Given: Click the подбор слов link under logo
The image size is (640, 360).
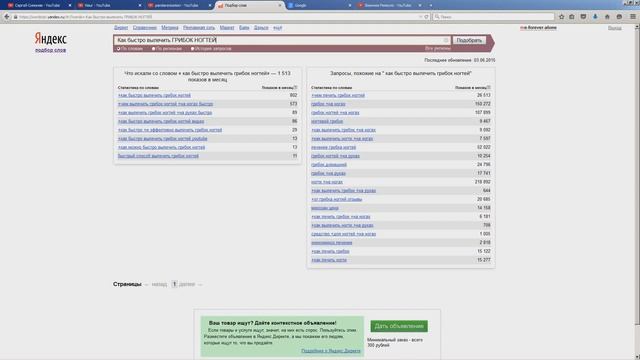Looking at the screenshot, I should (50, 50).
